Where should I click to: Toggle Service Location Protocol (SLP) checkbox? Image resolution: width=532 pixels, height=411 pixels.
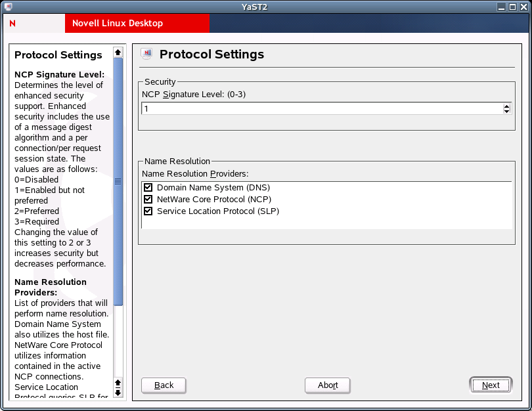coord(148,211)
